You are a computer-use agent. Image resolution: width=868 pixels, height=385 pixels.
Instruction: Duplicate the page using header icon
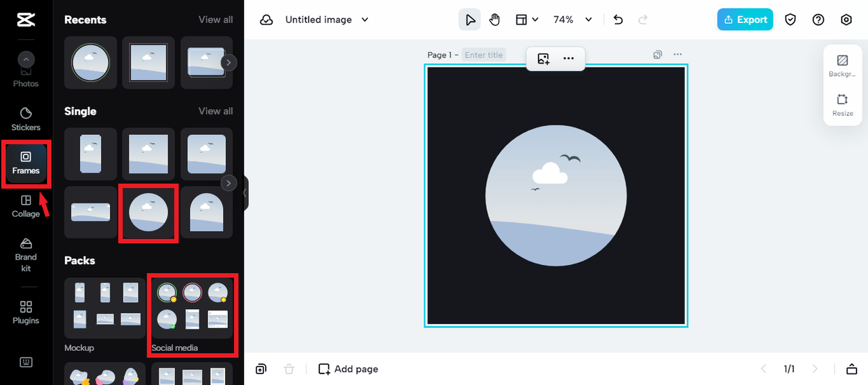658,55
